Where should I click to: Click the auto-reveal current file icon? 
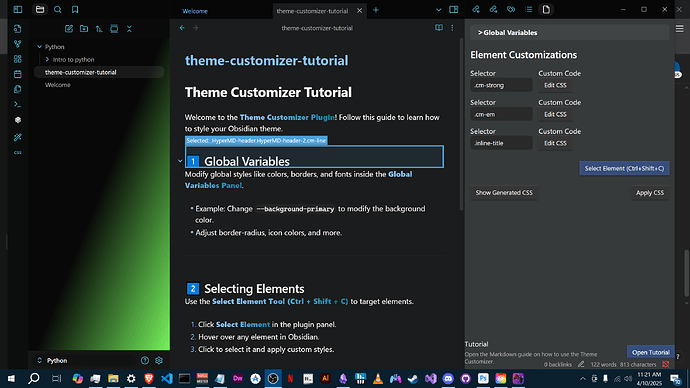(114, 29)
